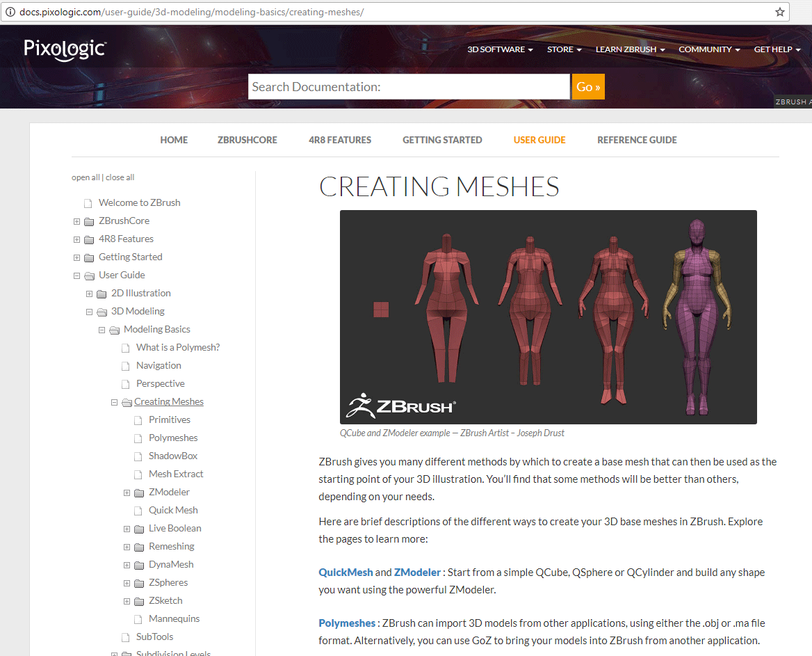Open the ZBrushCore tab
Screen dimensions: 812x656
tap(247, 140)
